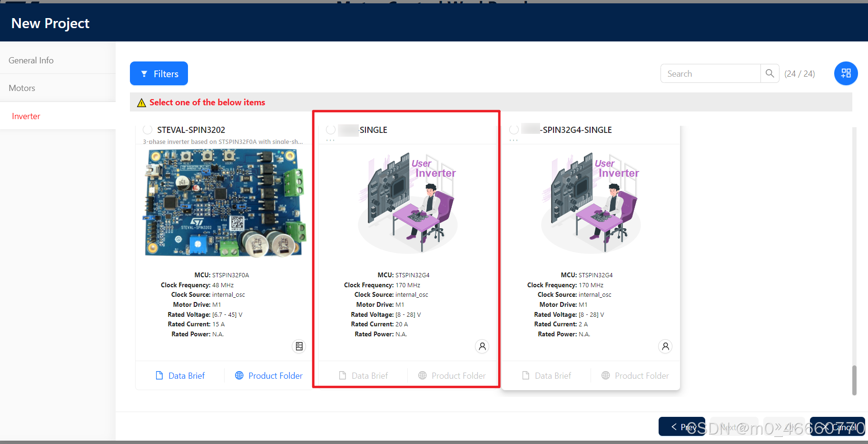Image resolution: width=868 pixels, height=444 pixels.
Task: Open Product Folder for STEVAL-SPIN3202
Action: [x=269, y=375]
